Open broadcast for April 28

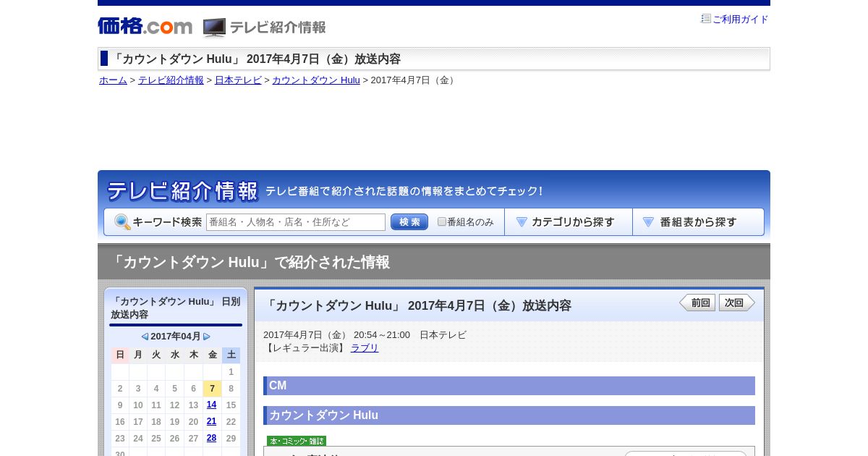(211, 439)
